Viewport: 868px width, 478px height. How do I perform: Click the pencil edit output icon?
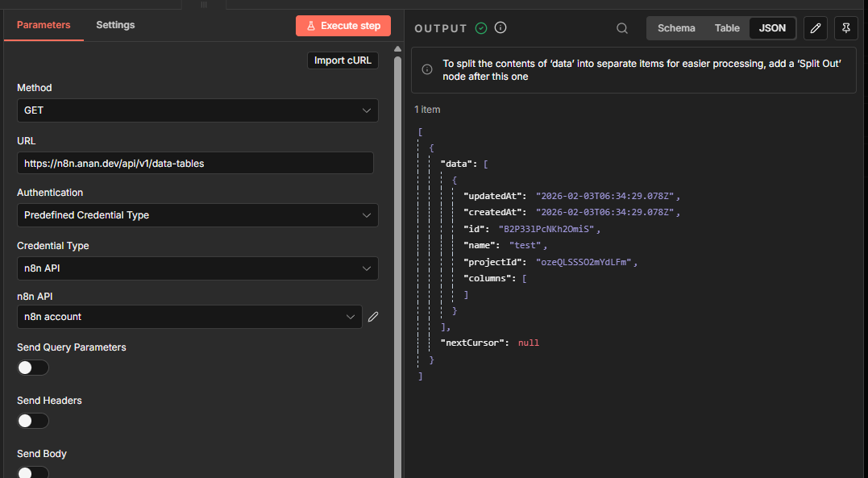click(816, 28)
